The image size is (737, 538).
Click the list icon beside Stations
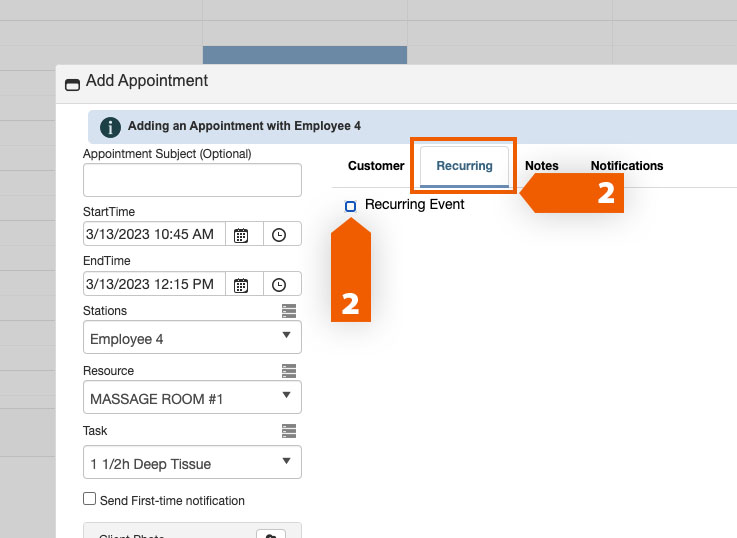point(289,311)
